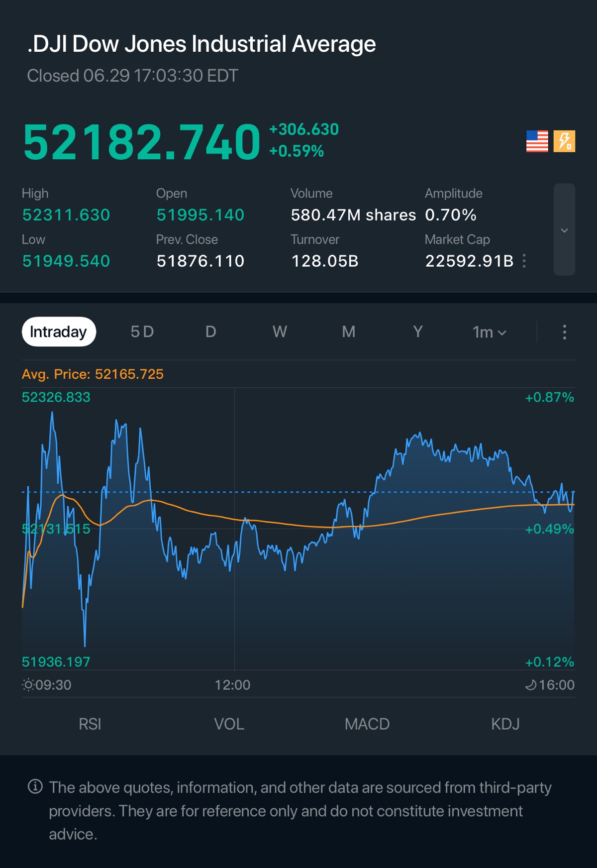Show the KDJ indicator

point(505,724)
